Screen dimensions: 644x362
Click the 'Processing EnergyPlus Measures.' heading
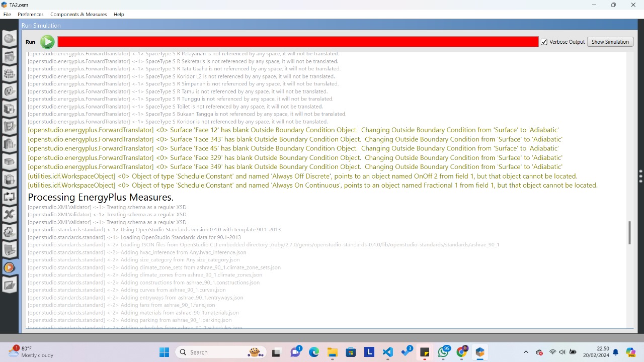point(101,197)
